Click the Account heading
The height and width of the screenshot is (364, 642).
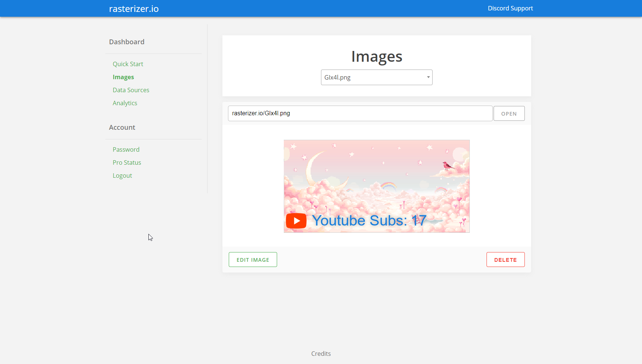click(x=122, y=127)
